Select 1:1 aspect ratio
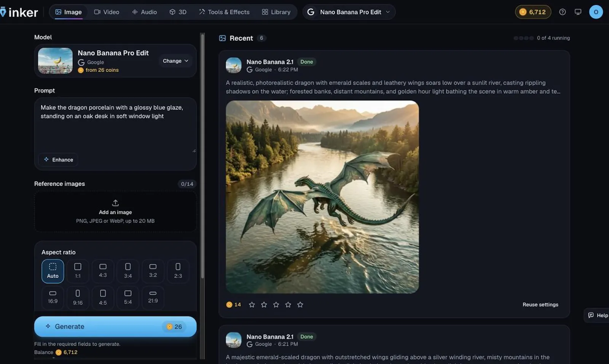The image size is (609, 364). coord(78,271)
